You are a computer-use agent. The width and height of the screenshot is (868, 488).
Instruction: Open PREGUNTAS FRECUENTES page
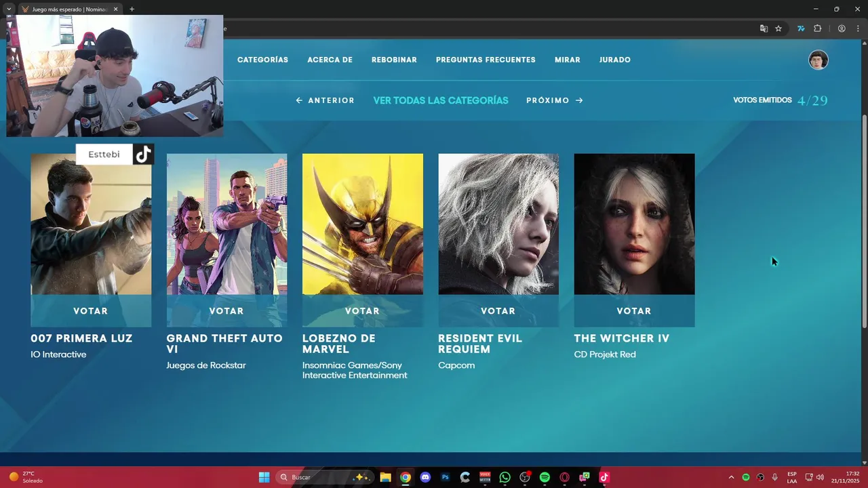tap(486, 60)
